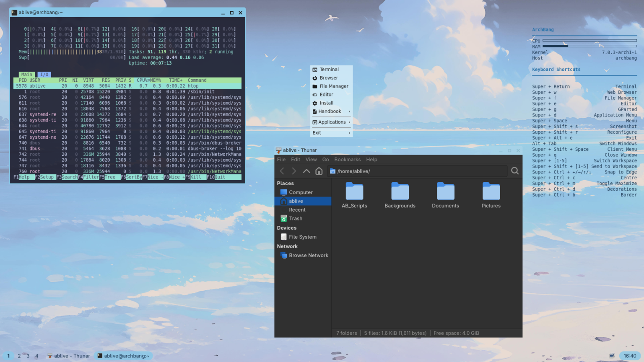Viewport: 644px width, 362px height.
Task: Open the Backgrounds folder icon
Action: (400, 191)
